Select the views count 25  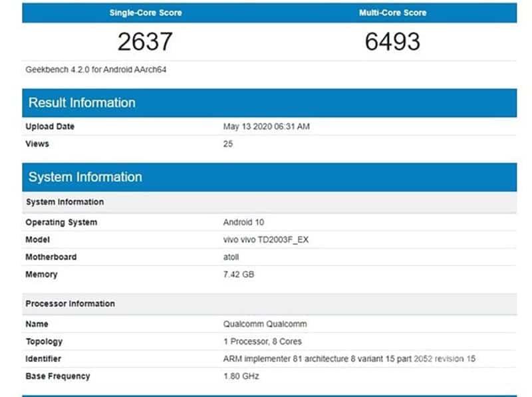click(228, 144)
